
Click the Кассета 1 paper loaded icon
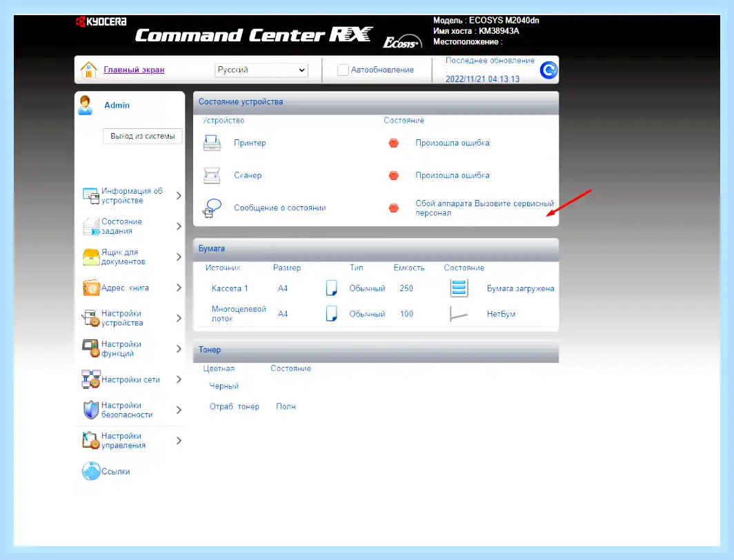[x=459, y=288]
